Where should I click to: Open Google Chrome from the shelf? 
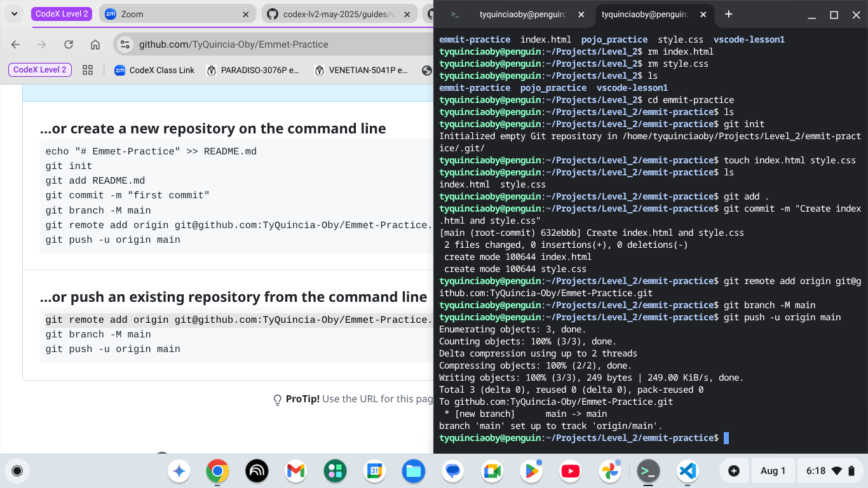click(x=217, y=471)
